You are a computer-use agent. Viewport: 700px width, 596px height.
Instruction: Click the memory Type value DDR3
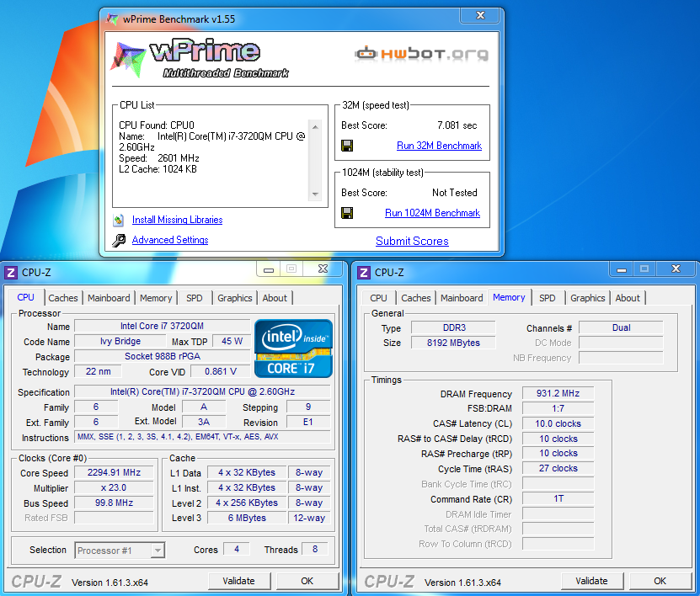[x=453, y=328]
